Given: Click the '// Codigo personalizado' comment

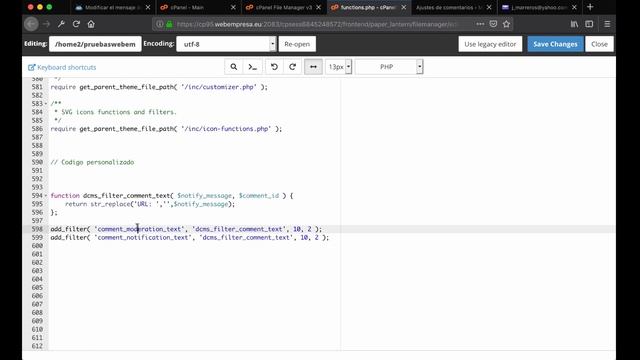Looking at the screenshot, I should pos(92,162).
